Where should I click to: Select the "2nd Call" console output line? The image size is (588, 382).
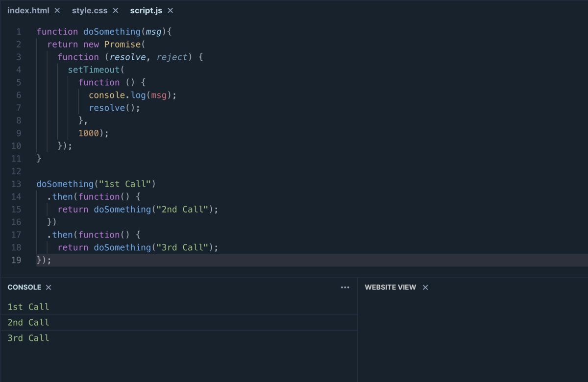pyautogui.click(x=28, y=322)
